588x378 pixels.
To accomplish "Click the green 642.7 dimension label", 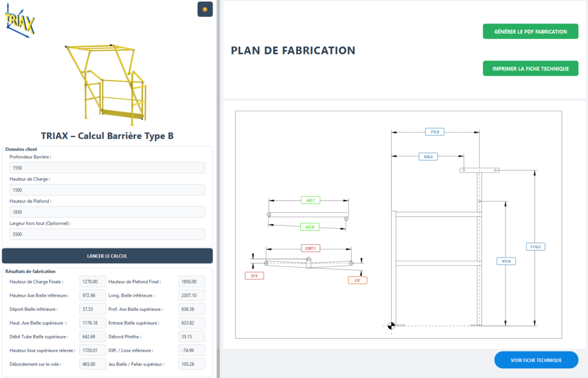I will tap(311, 200).
